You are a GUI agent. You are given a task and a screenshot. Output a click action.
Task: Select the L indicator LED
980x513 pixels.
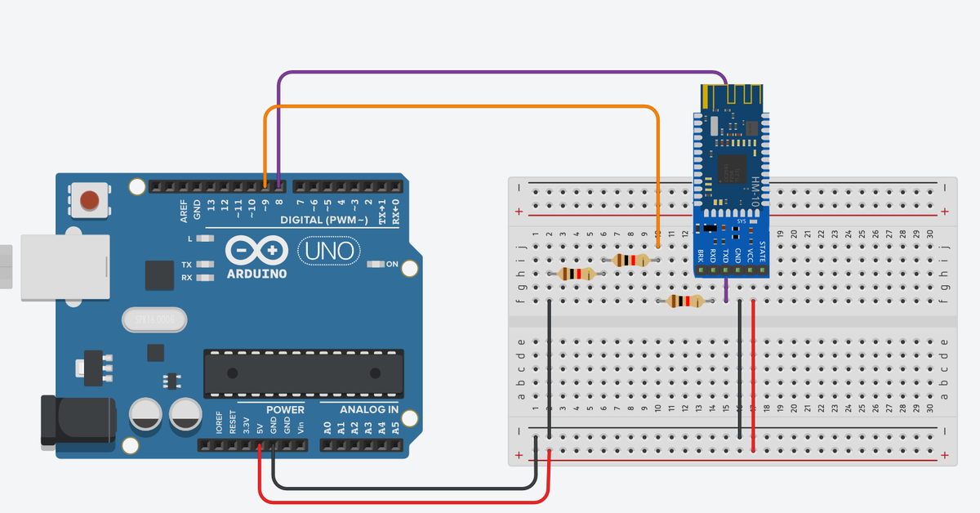click(x=204, y=239)
